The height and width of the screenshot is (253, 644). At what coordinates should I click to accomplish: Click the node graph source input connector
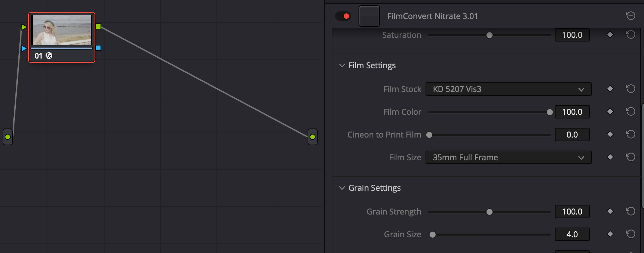coord(8,137)
